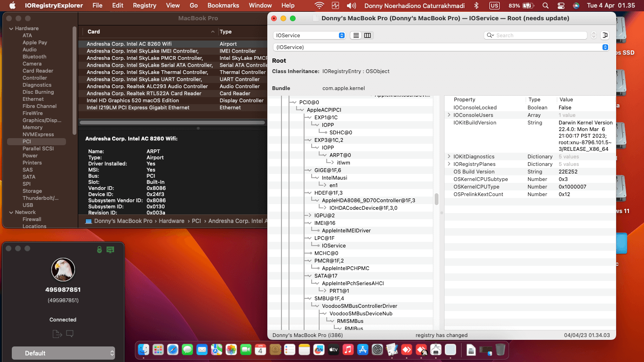Expand the IOKitDiagnostics dictionary row
This screenshot has width=644, height=362.
[x=449, y=156]
